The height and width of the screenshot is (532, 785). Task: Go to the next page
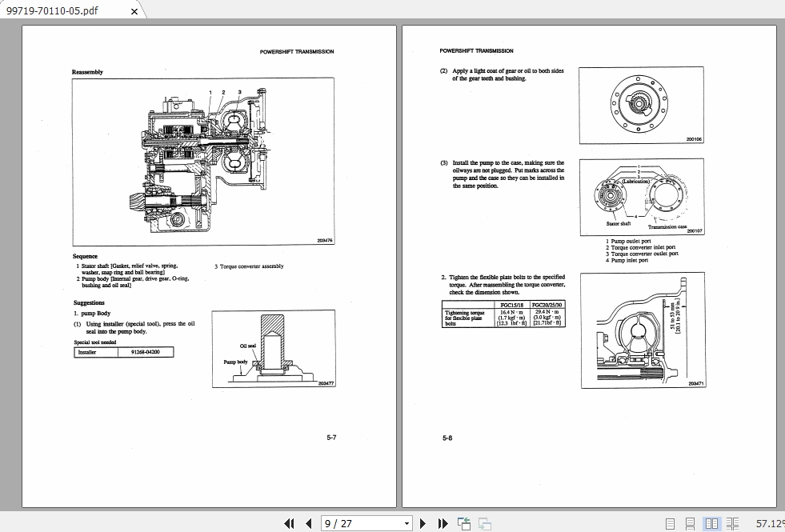click(x=423, y=523)
